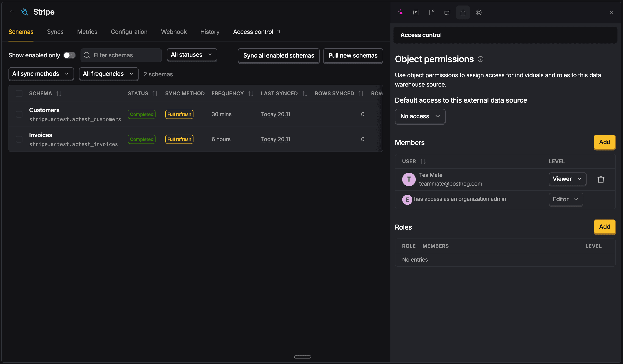
Task: Click stripe.actest.actest_invoices table name
Action: tap(73, 144)
